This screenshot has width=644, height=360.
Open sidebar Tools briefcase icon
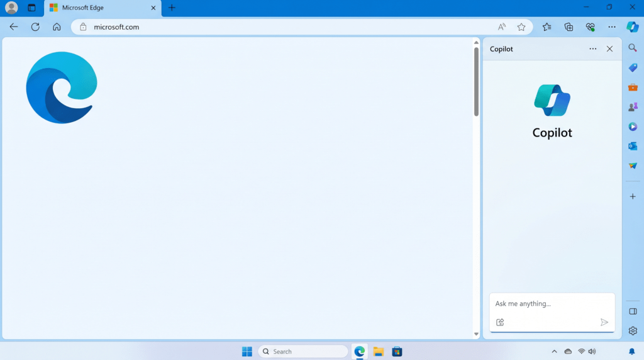tap(633, 87)
